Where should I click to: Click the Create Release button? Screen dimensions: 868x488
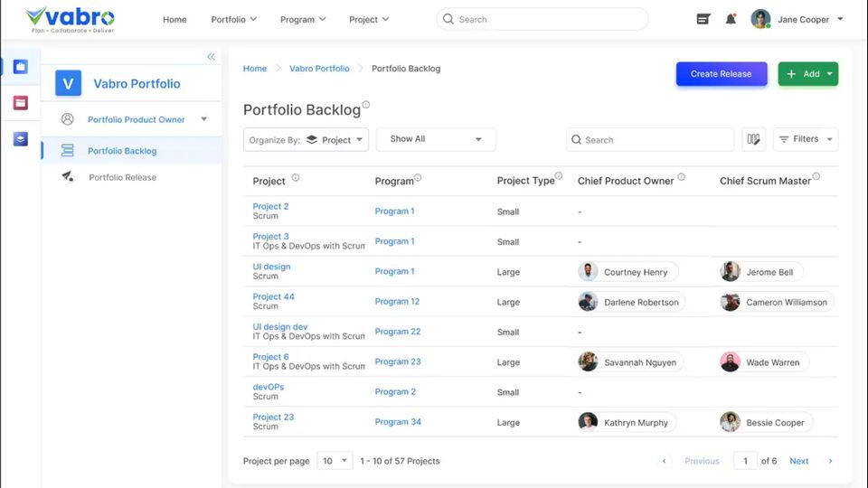(721, 74)
